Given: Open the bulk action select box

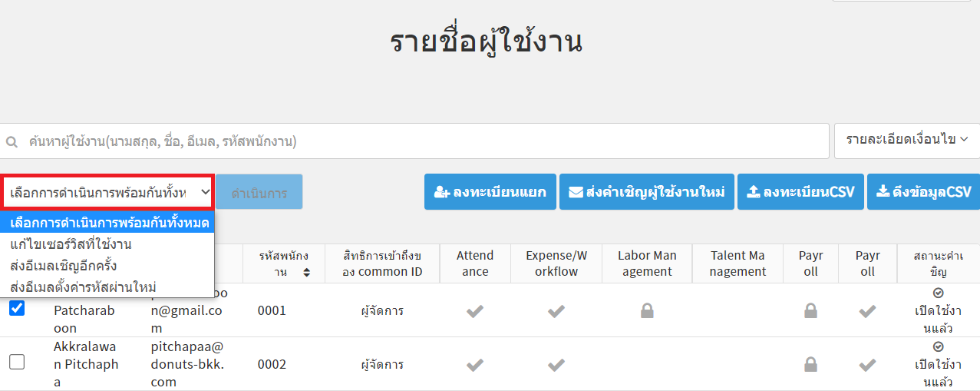Looking at the screenshot, I should point(108,192).
